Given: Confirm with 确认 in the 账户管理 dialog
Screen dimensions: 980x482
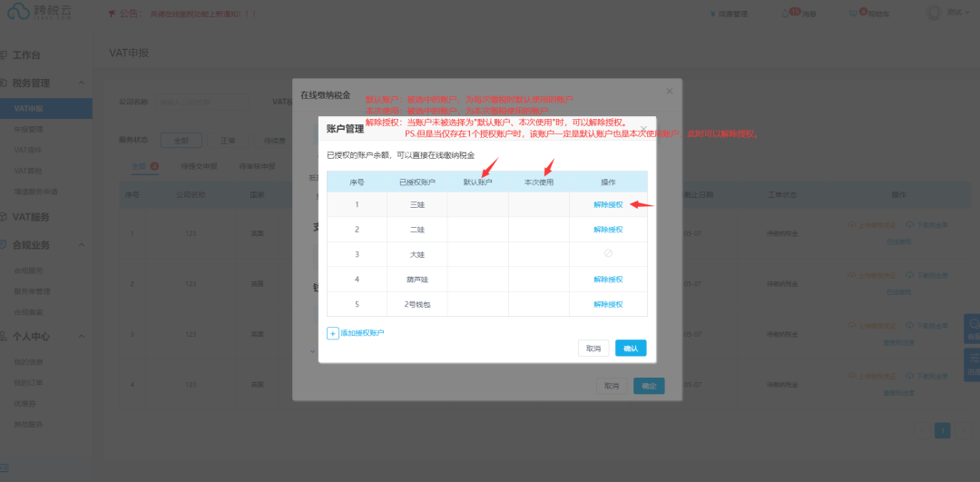Looking at the screenshot, I should [631, 349].
